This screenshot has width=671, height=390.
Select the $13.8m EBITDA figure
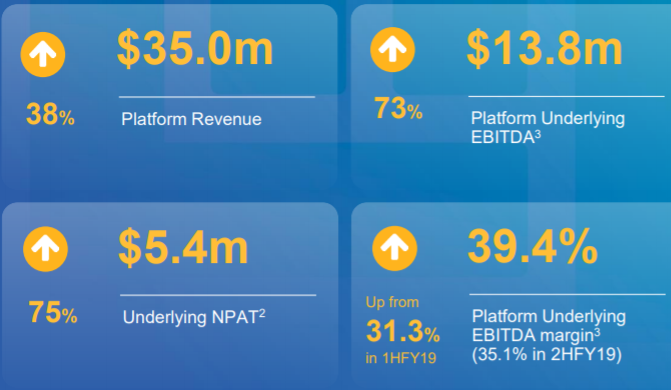click(544, 49)
